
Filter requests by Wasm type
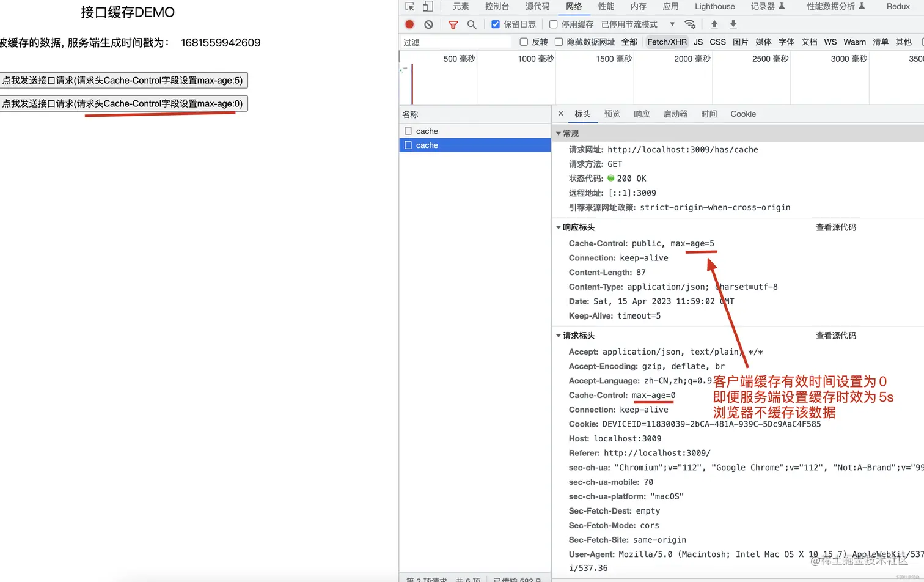coord(854,42)
